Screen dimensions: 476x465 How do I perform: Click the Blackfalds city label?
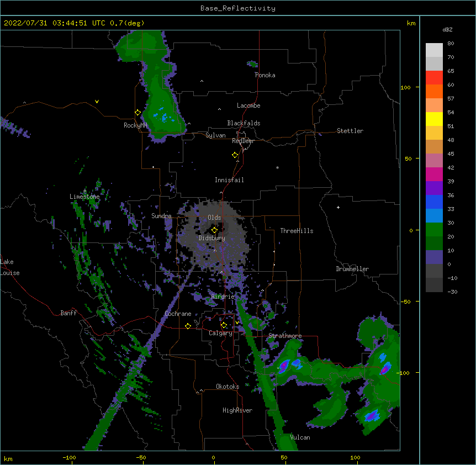coord(244,123)
